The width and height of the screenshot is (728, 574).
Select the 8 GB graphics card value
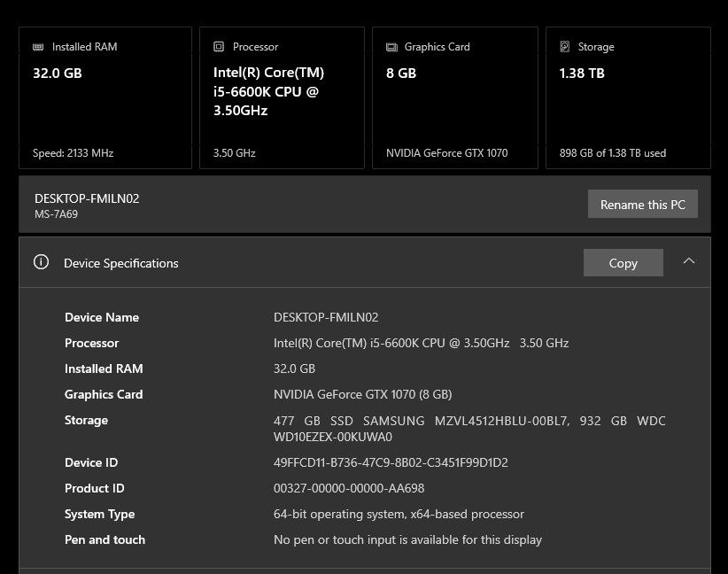tap(401, 73)
